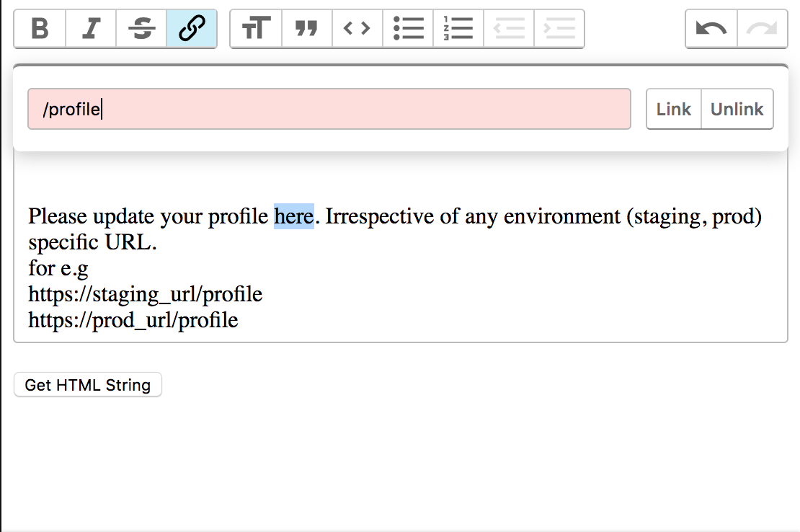Apply strikethrough formatting
Screen dimensions: 800x532
141,29
